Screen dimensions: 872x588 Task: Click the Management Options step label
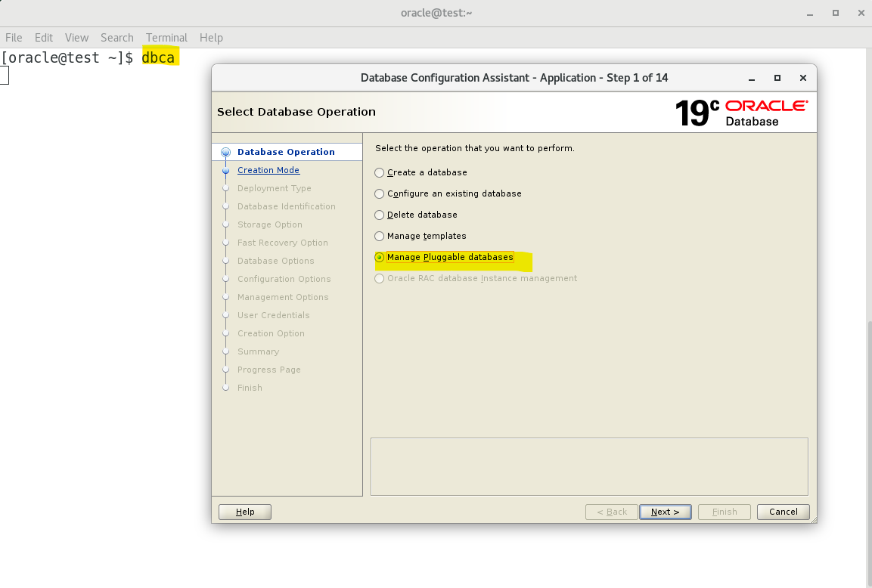283,297
